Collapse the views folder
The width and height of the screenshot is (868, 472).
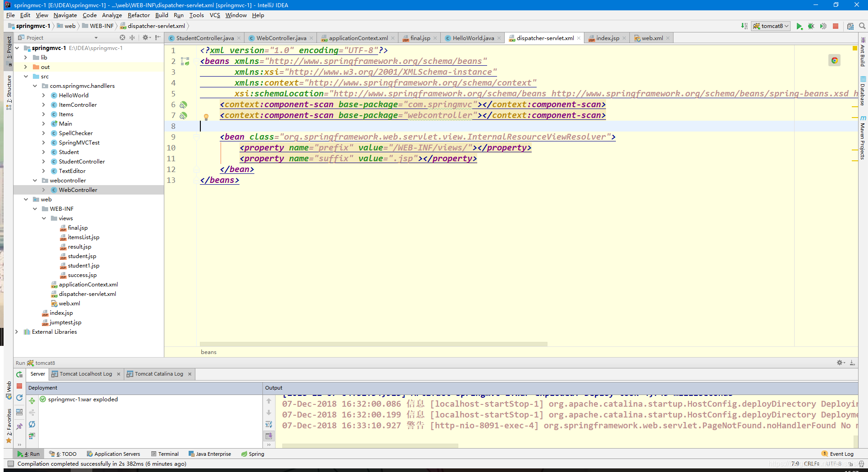tap(44, 218)
